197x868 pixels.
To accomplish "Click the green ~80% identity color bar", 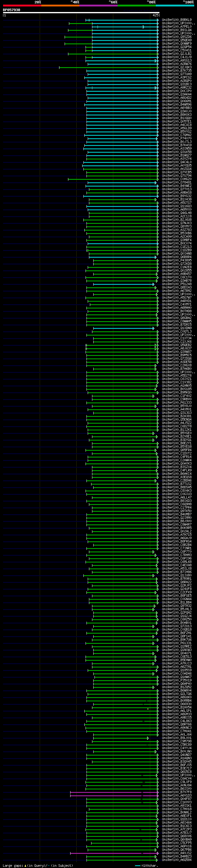I will point(137,6).
